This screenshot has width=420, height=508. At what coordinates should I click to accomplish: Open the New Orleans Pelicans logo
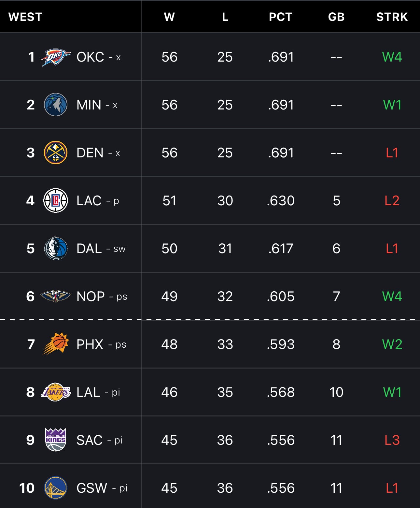tap(55, 296)
